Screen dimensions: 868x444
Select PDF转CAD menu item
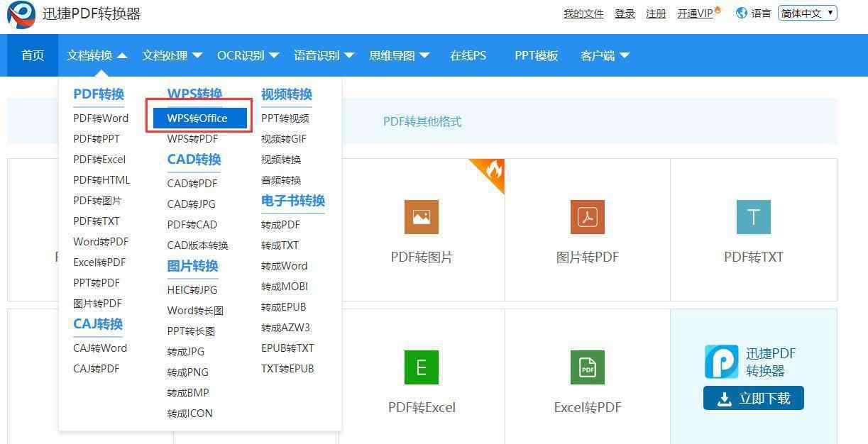pos(192,224)
